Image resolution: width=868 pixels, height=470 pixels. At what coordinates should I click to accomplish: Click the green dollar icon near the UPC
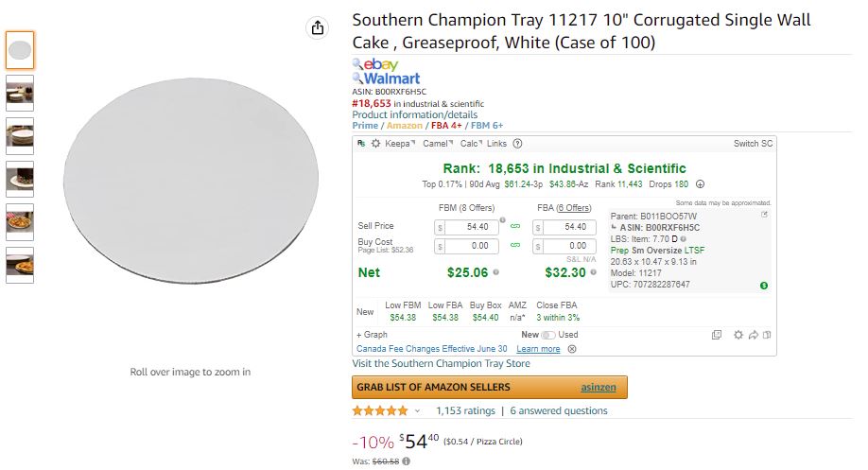[x=764, y=286]
